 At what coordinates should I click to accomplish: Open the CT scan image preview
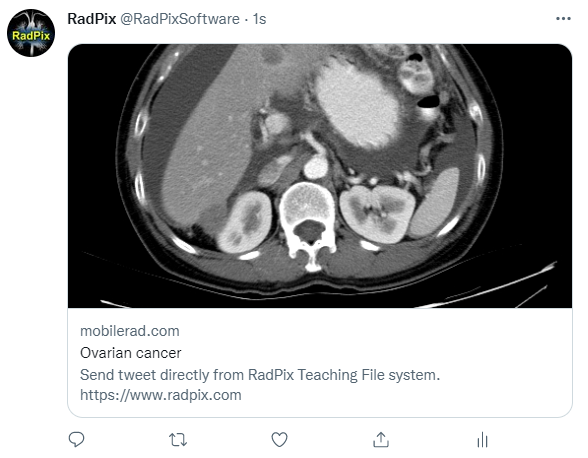pyautogui.click(x=320, y=176)
